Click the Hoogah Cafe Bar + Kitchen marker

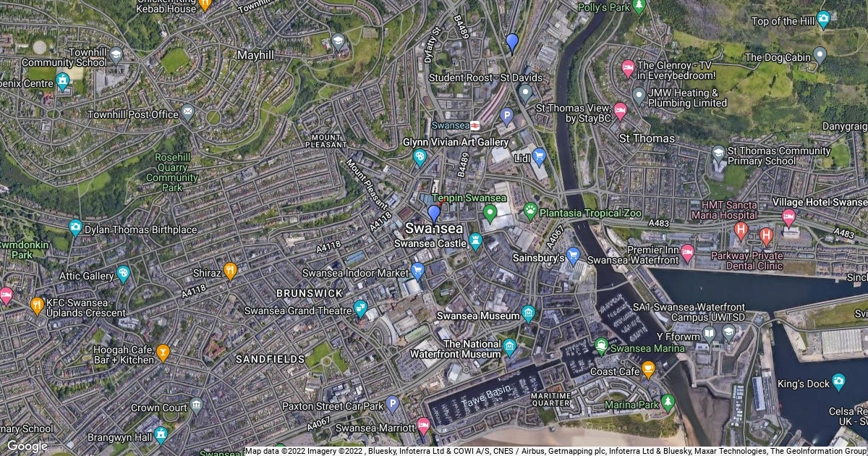coord(163,353)
